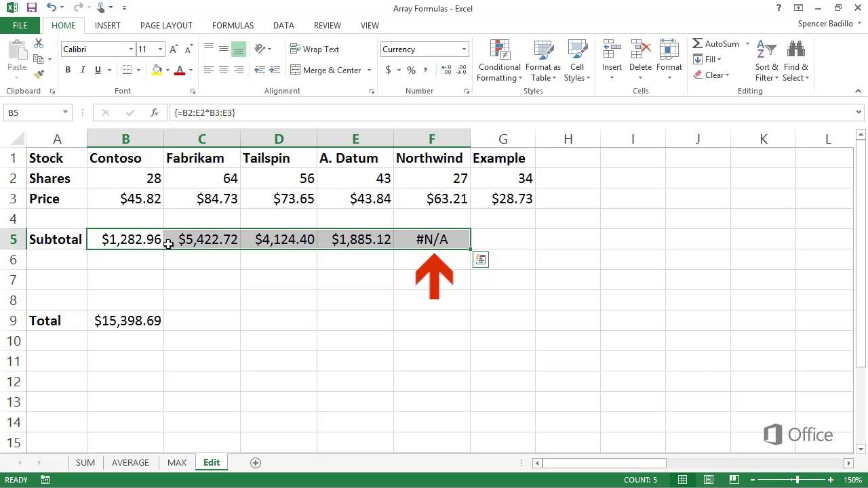The width and height of the screenshot is (868, 488).
Task: Open the Insert Function dialog
Action: click(x=155, y=113)
